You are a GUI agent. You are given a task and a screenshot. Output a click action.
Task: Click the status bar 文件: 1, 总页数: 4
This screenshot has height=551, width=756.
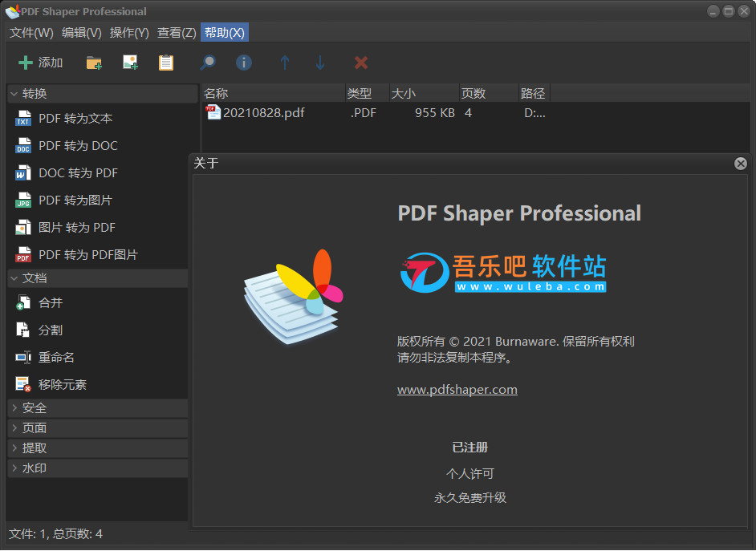(x=56, y=533)
